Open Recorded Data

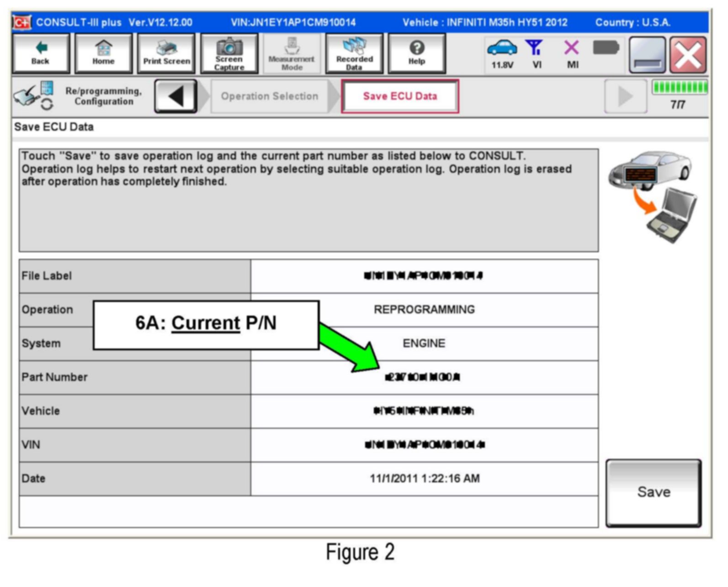point(354,53)
